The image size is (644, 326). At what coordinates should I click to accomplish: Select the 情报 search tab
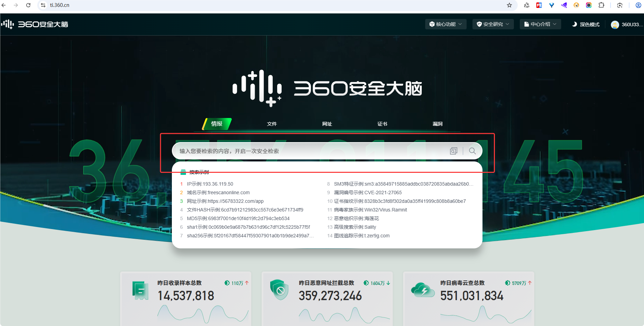point(217,124)
